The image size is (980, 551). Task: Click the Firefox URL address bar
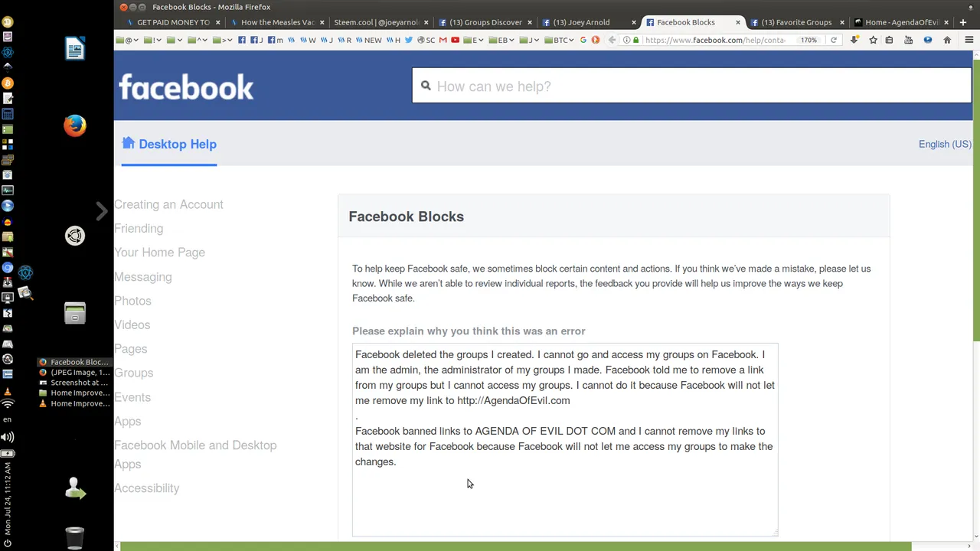(716, 40)
